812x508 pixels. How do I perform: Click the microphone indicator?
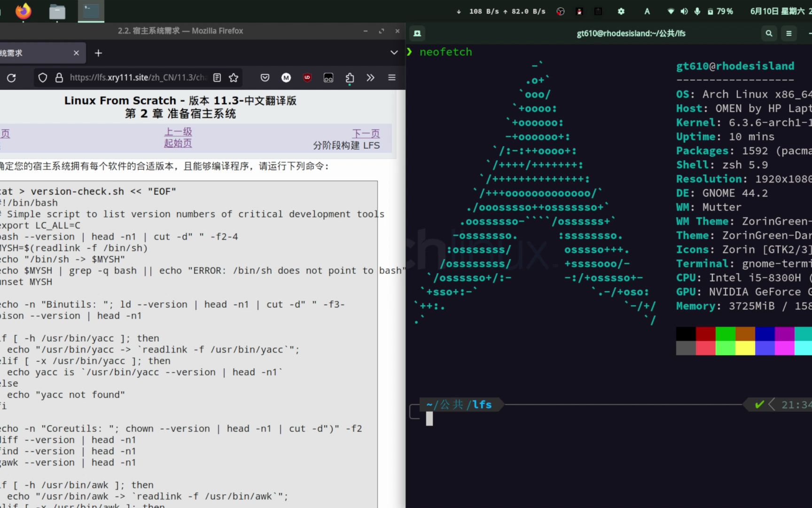point(697,11)
